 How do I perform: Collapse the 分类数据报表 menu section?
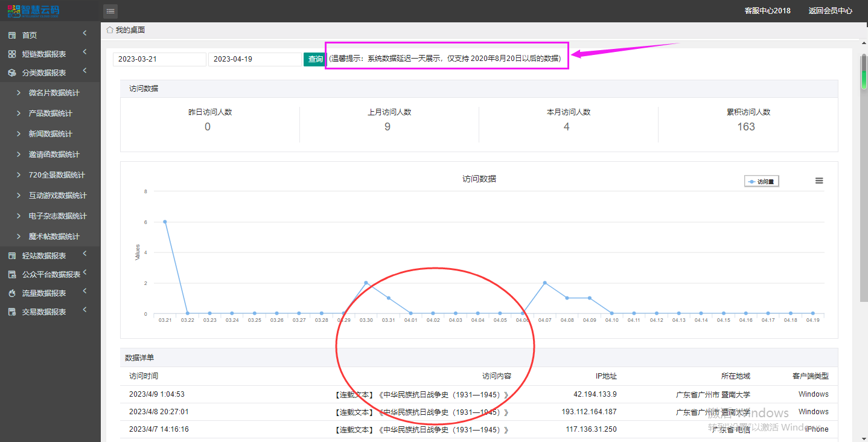click(x=85, y=71)
